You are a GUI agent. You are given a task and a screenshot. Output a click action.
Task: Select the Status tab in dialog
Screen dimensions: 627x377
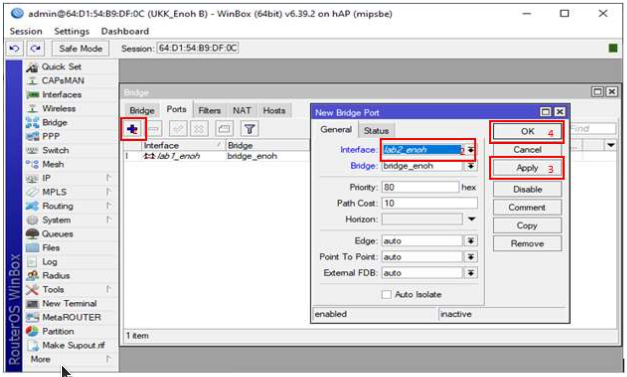pos(376,131)
